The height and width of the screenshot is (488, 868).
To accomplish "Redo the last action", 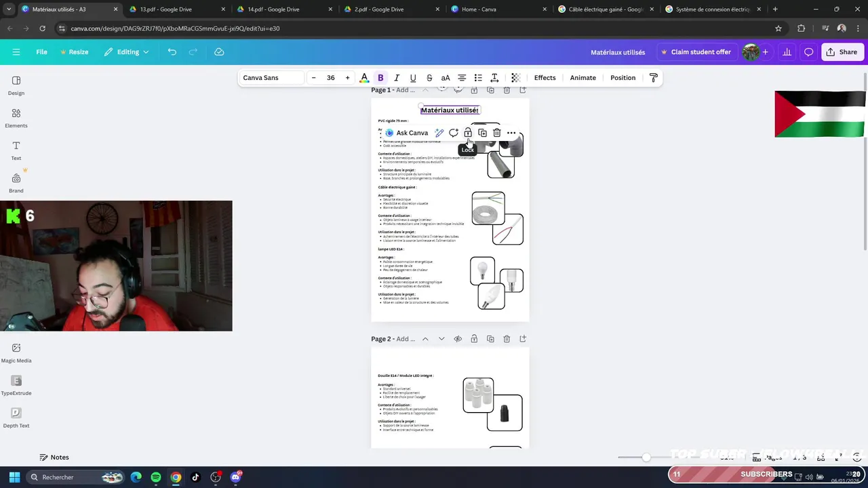I will click(193, 52).
